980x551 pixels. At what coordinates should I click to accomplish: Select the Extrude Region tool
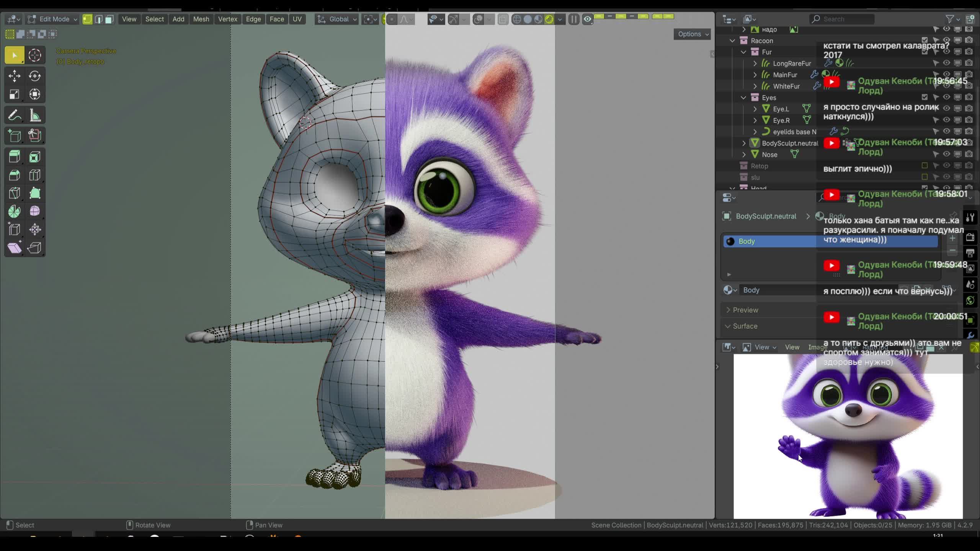[15, 156]
